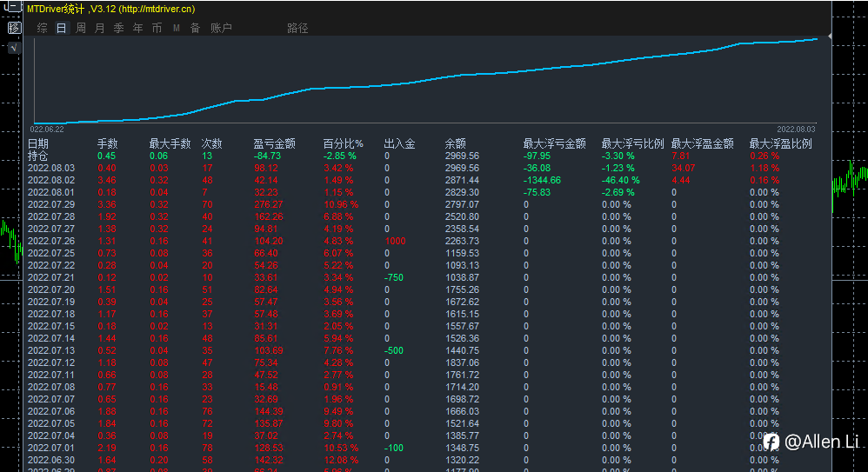Click the M tab
The image size is (868, 472).
pos(176,28)
